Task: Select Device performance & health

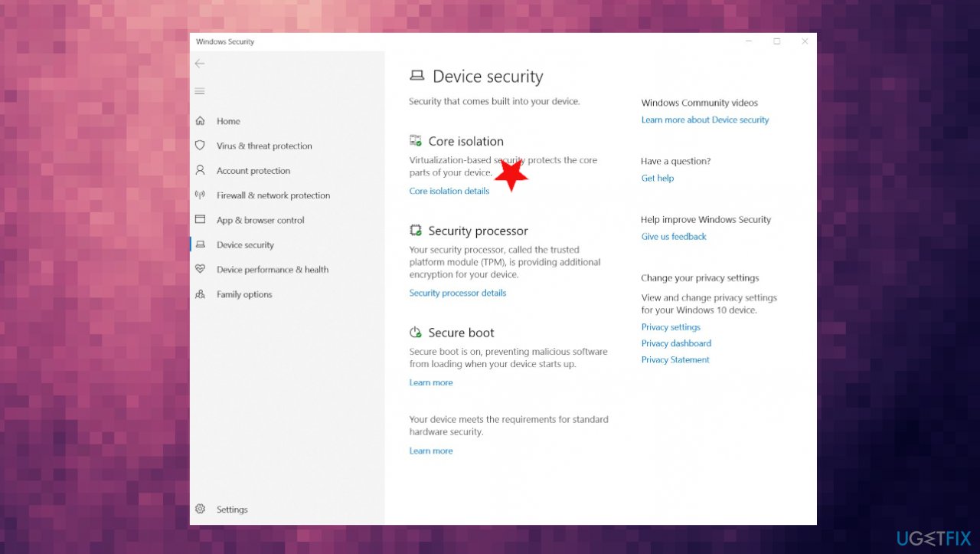Action: 273,270
